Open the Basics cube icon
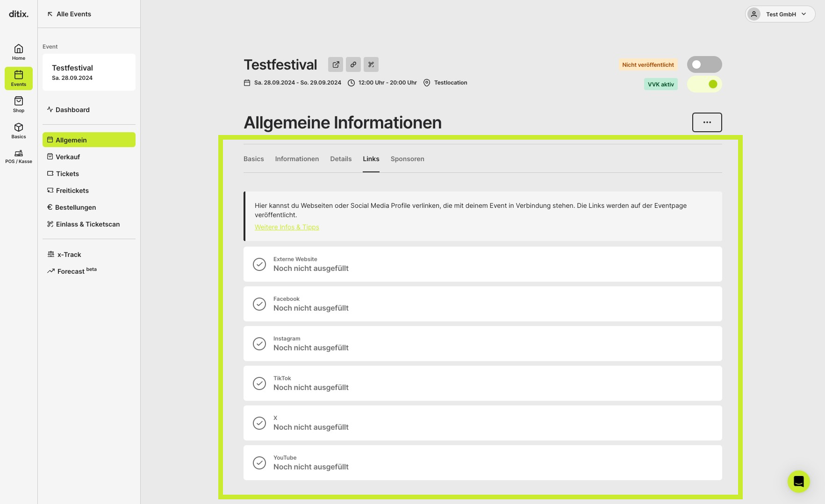This screenshot has width=825, height=504. [x=19, y=131]
